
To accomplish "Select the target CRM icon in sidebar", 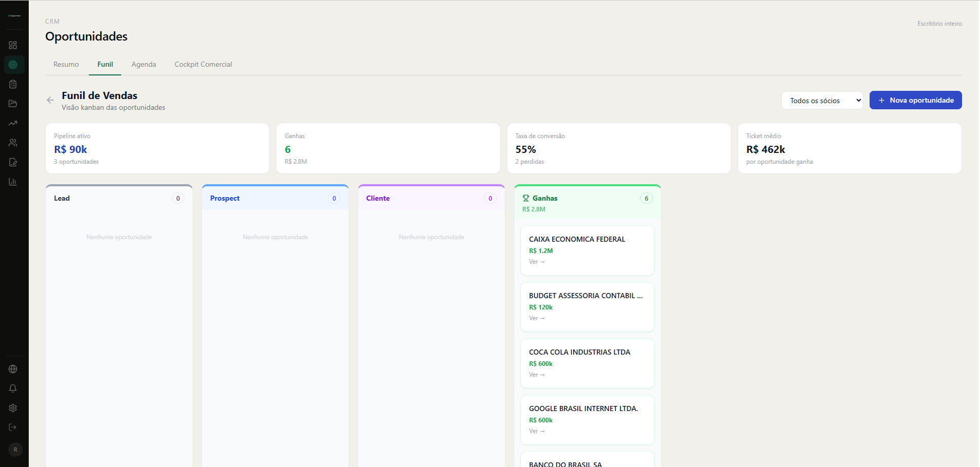I will click(x=14, y=65).
